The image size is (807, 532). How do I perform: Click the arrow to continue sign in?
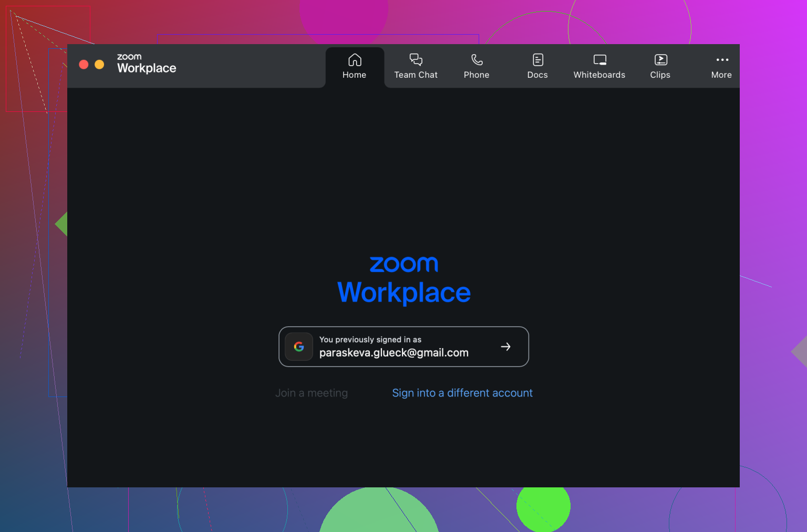505,347
